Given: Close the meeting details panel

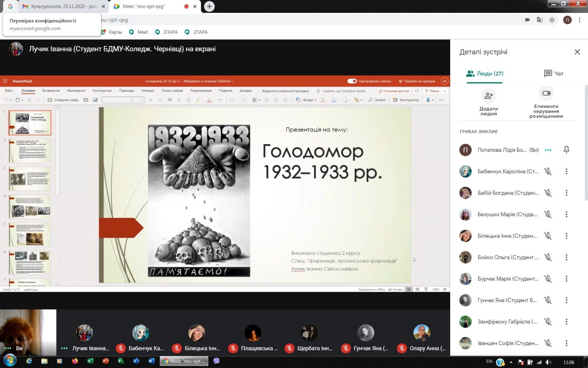Looking at the screenshot, I should (x=577, y=52).
